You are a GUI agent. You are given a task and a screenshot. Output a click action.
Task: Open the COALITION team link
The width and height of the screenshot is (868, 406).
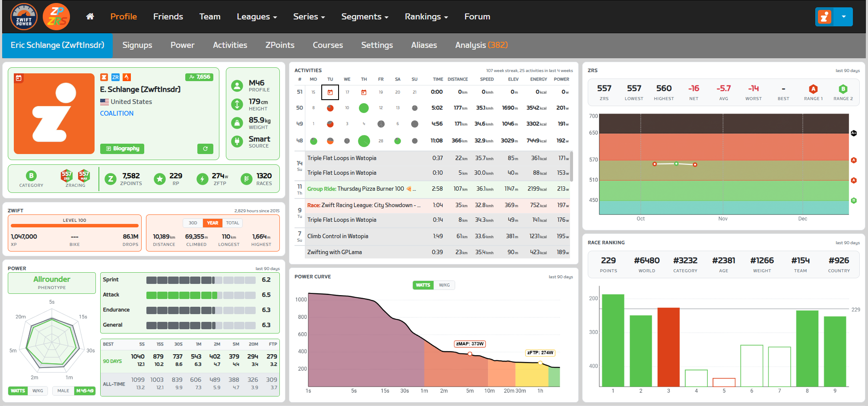[117, 113]
